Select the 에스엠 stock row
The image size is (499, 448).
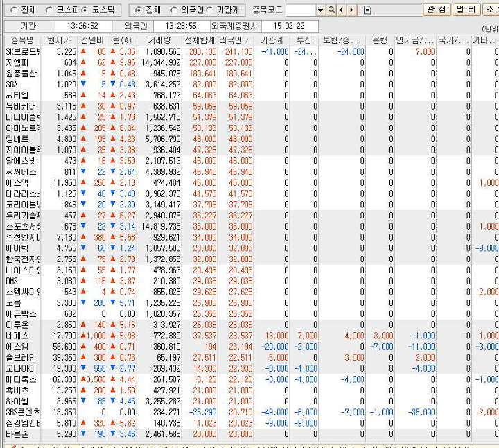point(252,347)
